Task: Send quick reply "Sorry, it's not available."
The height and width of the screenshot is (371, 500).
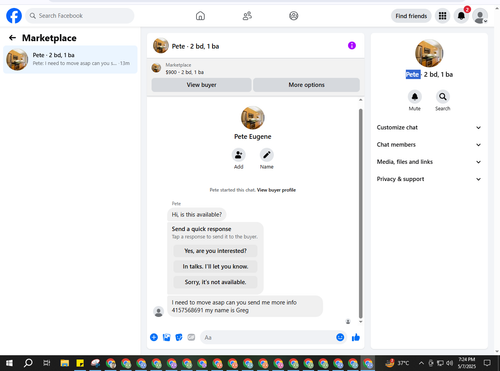Action: pos(215,282)
